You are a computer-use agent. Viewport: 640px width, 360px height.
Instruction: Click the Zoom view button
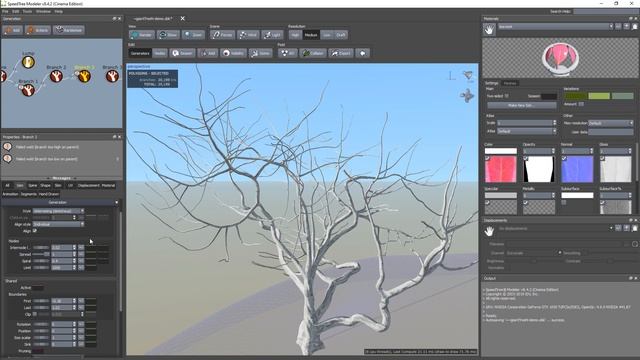tap(193, 35)
